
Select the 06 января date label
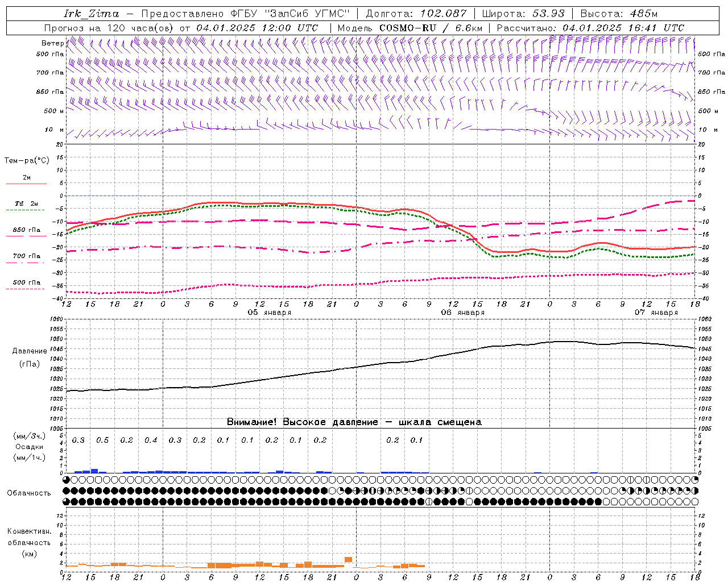pos(463,313)
